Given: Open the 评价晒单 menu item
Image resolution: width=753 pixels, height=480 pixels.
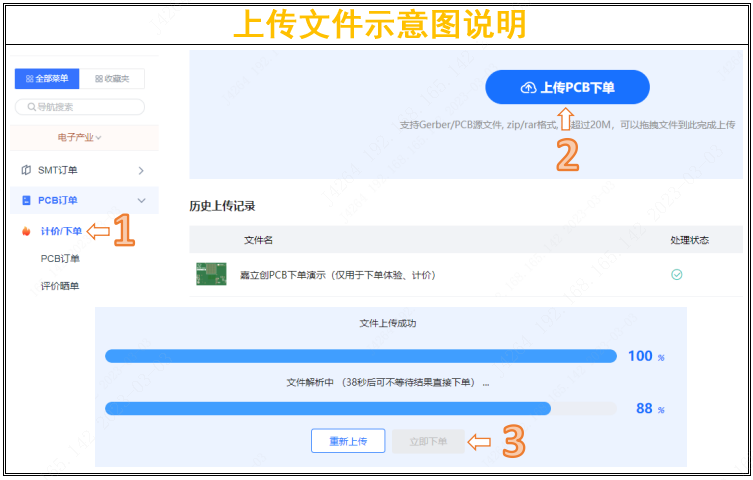Looking at the screenshot, I should click(60, 286).
